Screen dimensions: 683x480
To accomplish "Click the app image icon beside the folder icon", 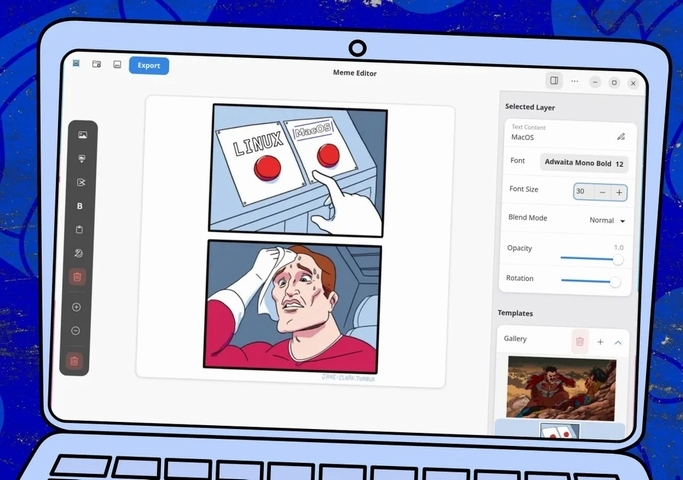I will tap(76, 64).
